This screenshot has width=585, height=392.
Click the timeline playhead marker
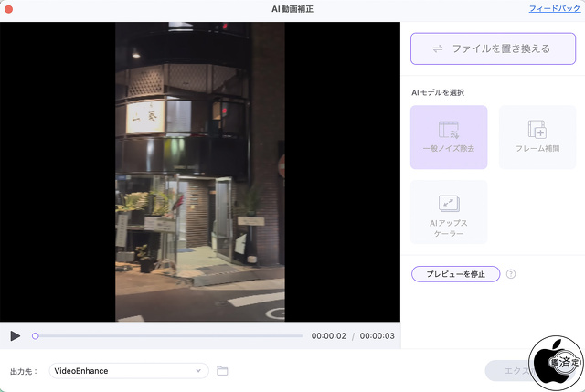[x=35, y=335]
